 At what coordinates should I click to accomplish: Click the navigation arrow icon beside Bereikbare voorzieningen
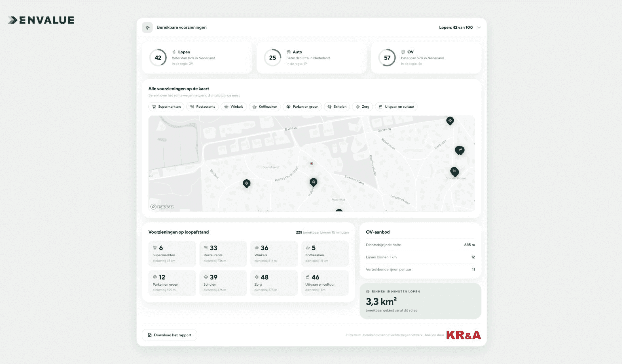147,27
